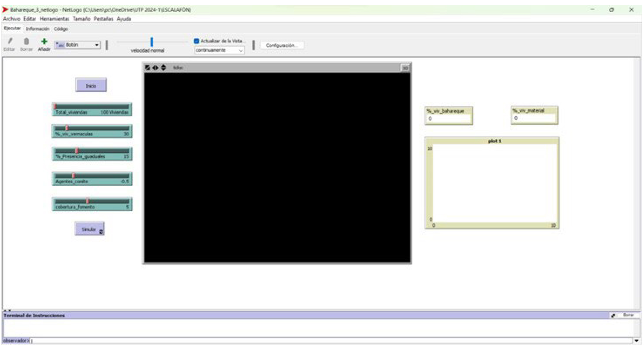Click the Configuración button
This screenshot has width=644, height=348.
(282, 45)
